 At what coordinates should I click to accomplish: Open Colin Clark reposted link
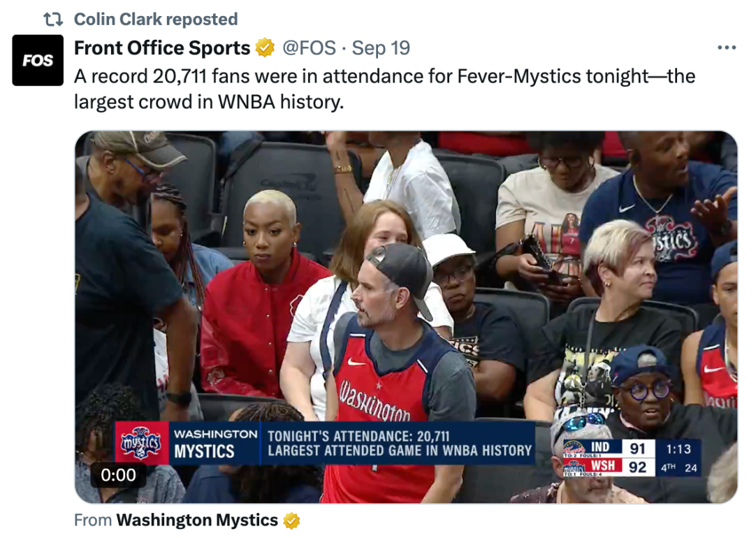(156, 20)
